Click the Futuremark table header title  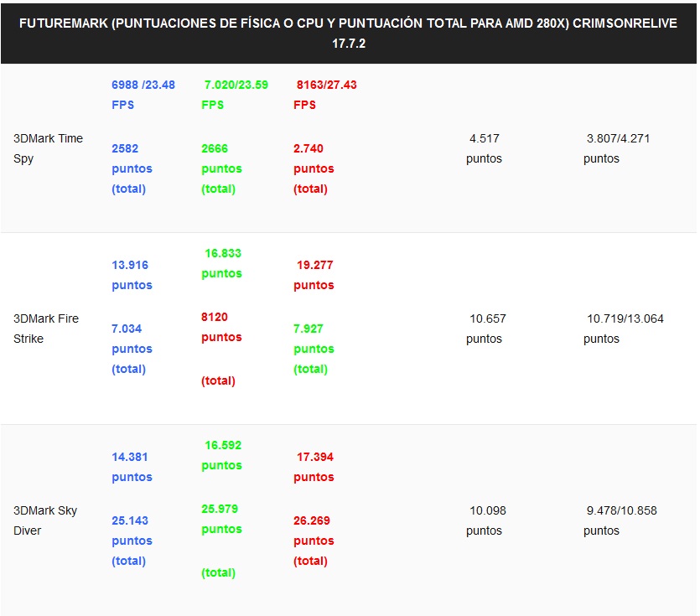coord(348,33)
